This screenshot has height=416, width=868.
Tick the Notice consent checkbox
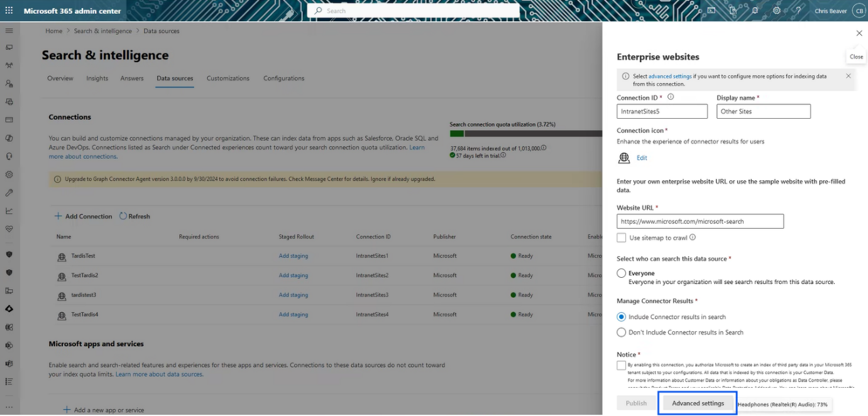[x=622, y=365]
